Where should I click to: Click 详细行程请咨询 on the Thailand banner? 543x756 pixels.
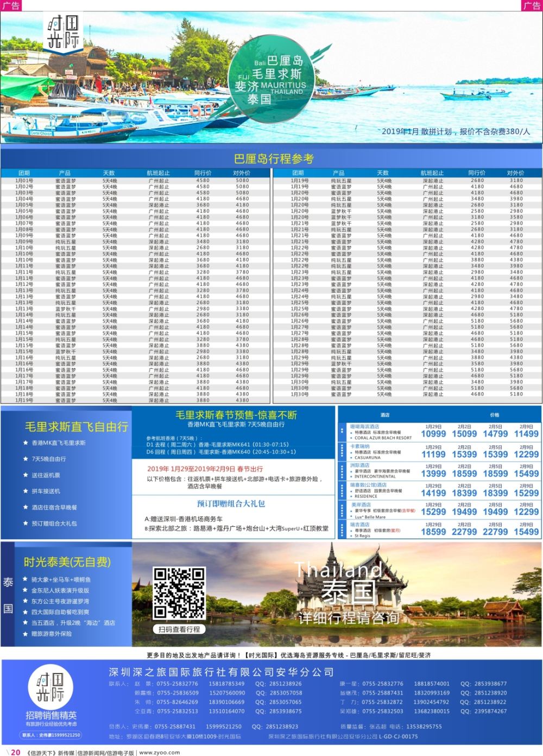[x=349, y=618]
